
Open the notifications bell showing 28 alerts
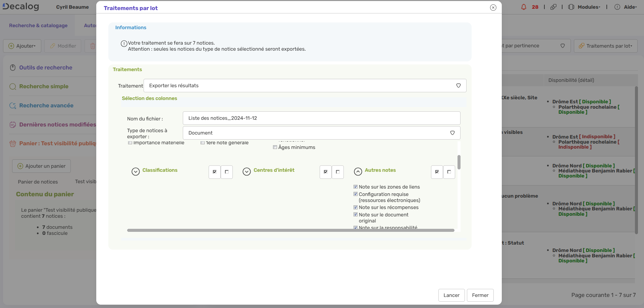pyautogui.click(x=524, y=7)
